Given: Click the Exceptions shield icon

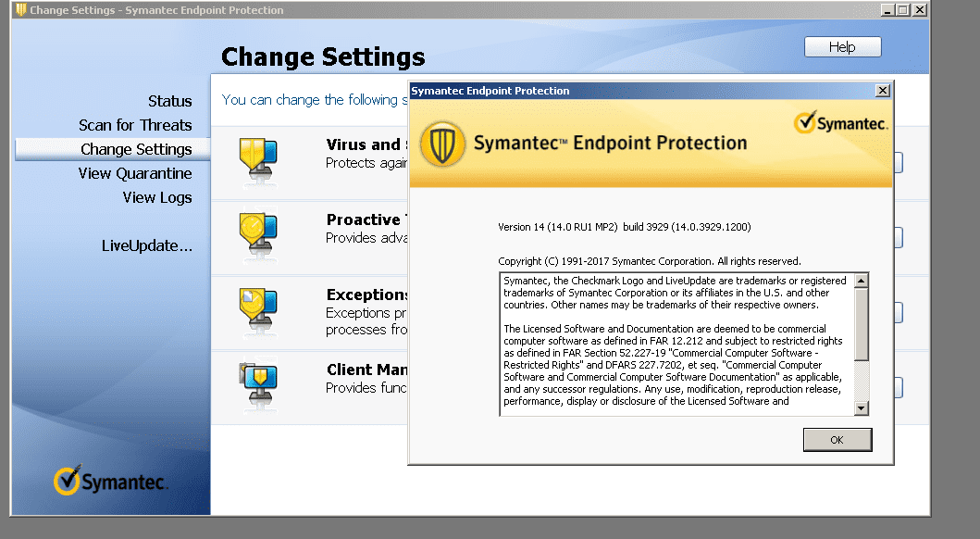Looking at the screenshot, I should click(x=258, y=309).
